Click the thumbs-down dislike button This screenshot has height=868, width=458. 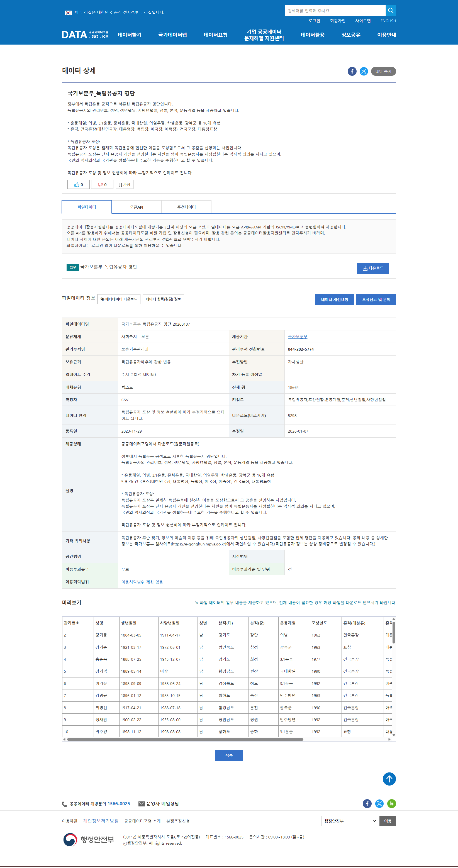click(102, 185)
